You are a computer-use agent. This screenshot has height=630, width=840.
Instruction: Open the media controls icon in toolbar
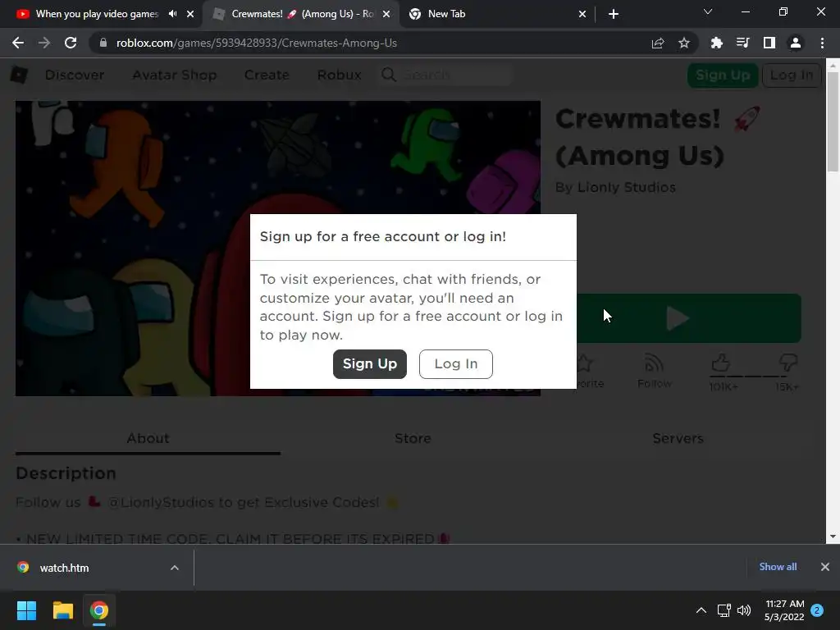click(x=743, y=43)
